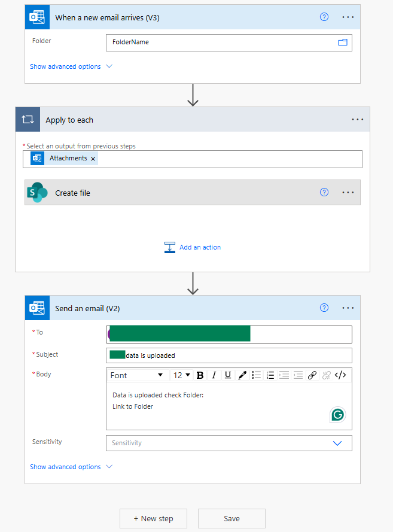
Task: Click Add an action link
Action: [200, 247]
